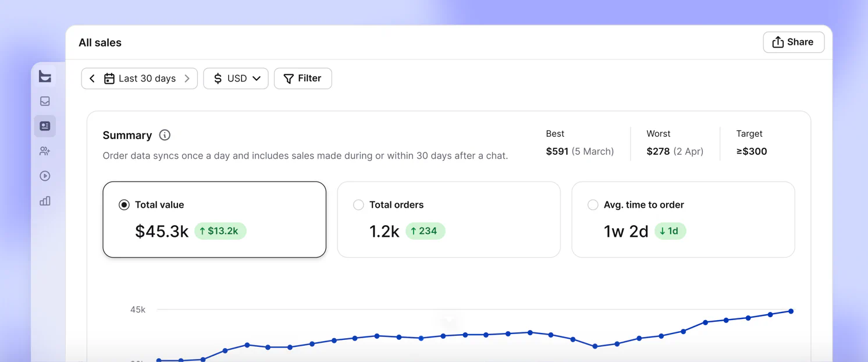Click the app logo in sidebar
This screenshot has width=868, height=362.
[x=45, y=76]
